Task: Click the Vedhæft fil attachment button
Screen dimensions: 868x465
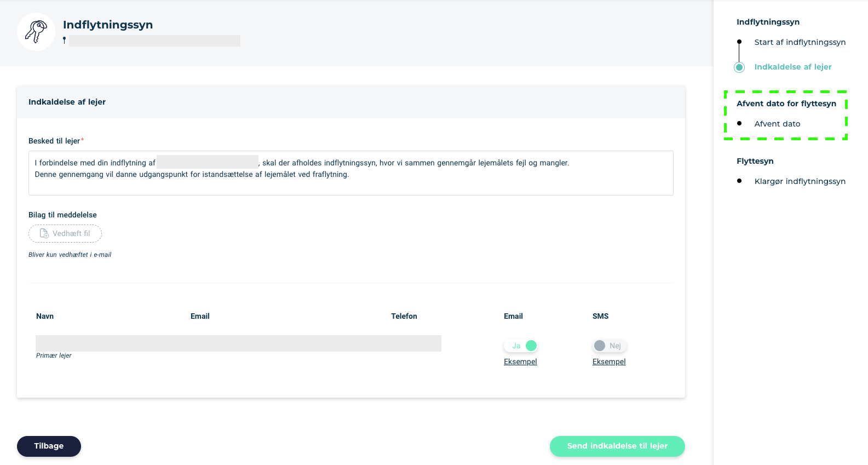Action: 65,233
